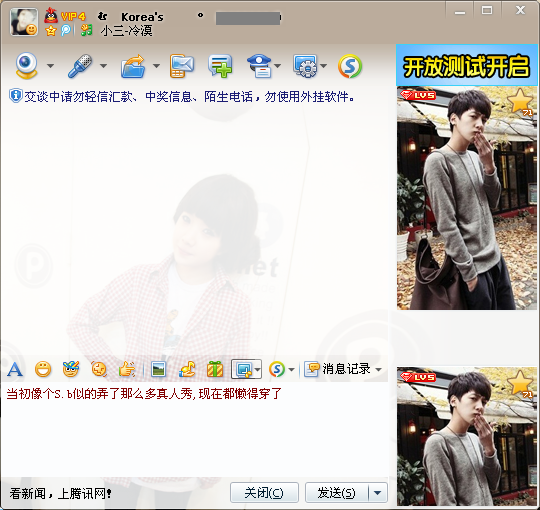Expand the 消息记录 dropdown arrow

378,370
